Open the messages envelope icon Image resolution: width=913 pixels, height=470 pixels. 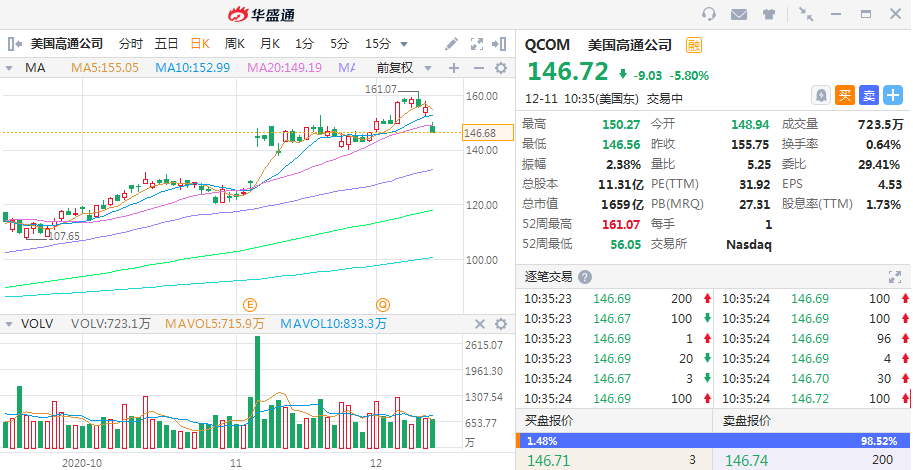pyautogui.click(x=739, y=15)
